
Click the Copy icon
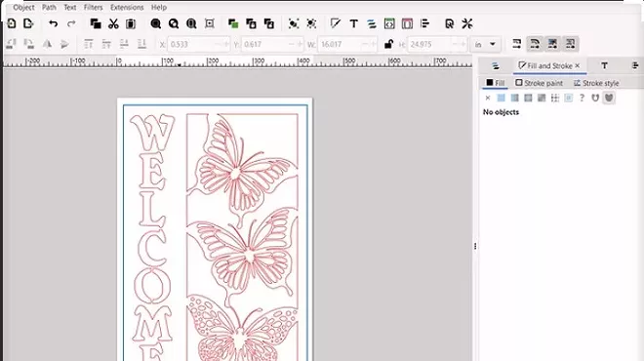[96, 23]
